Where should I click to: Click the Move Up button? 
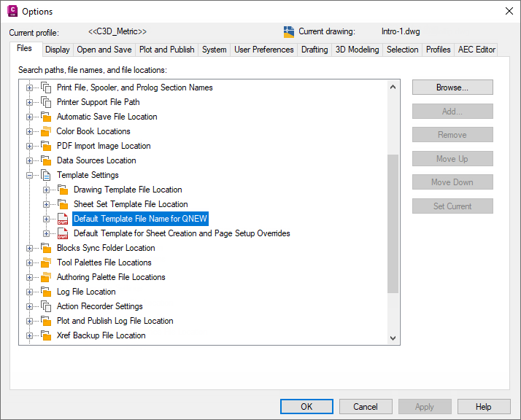(452, 159)
